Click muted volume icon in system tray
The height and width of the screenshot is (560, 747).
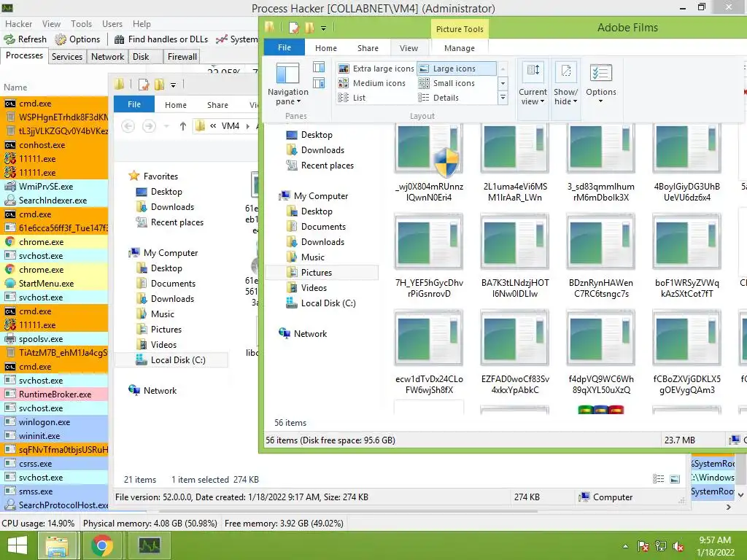coord(678,546)
